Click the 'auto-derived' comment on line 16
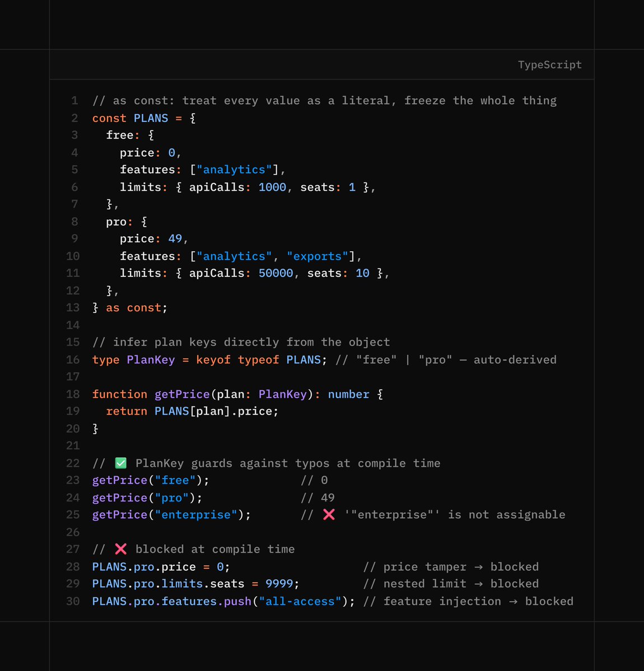 coord(515,360)
